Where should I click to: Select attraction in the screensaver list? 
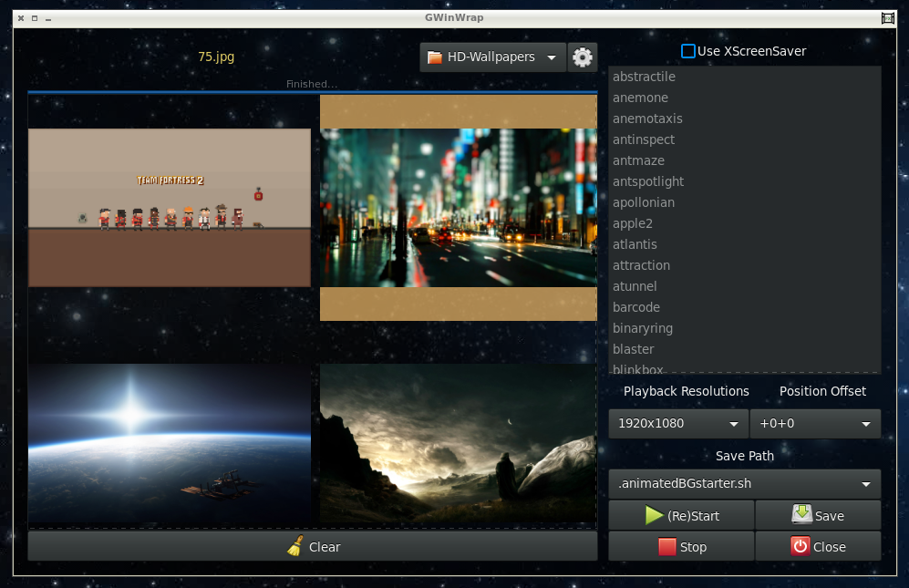coord(744,265)
